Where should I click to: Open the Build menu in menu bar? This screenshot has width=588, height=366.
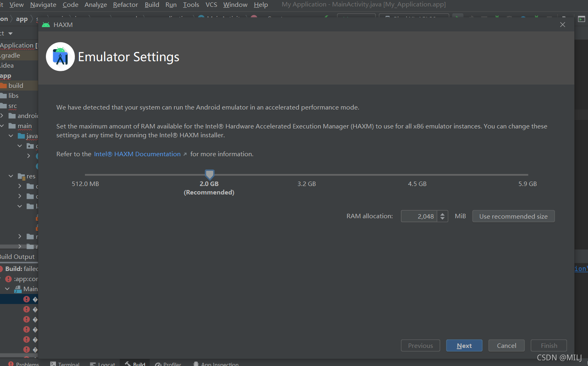coord(152,5)
